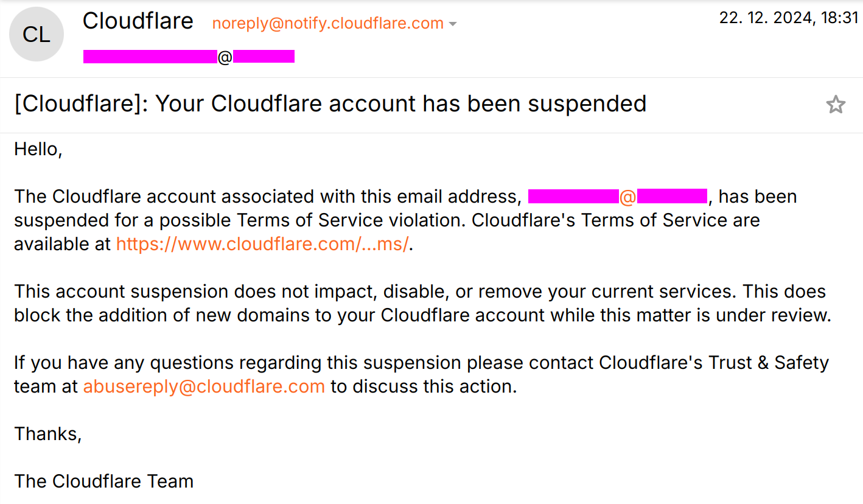Click the "Hello," greeting line

coord(38,149)
